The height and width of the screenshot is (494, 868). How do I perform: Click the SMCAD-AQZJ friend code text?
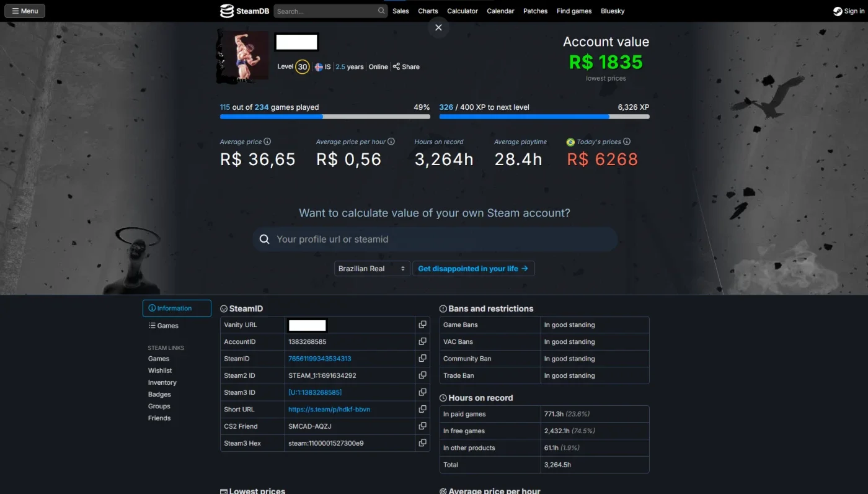(x=310, y=426)
